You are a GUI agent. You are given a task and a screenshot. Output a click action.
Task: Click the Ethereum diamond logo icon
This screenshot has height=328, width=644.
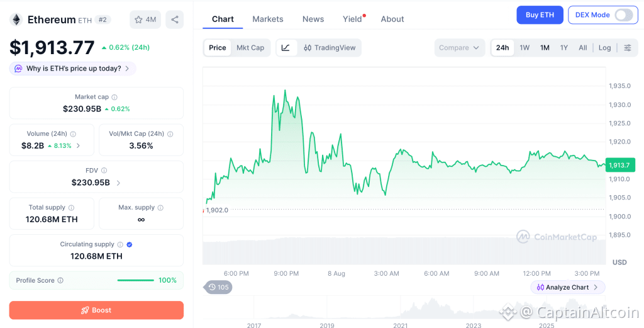pos(17,20)
